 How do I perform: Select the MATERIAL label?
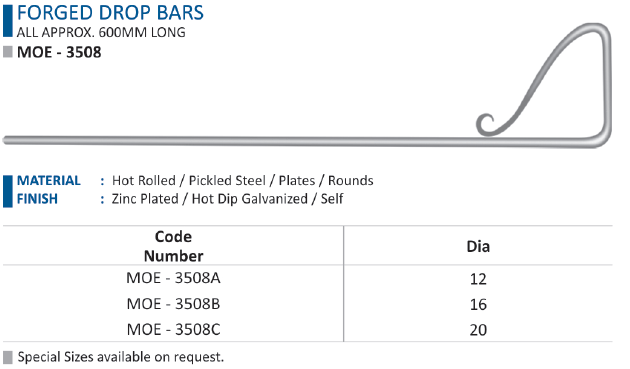coord(49,180)
